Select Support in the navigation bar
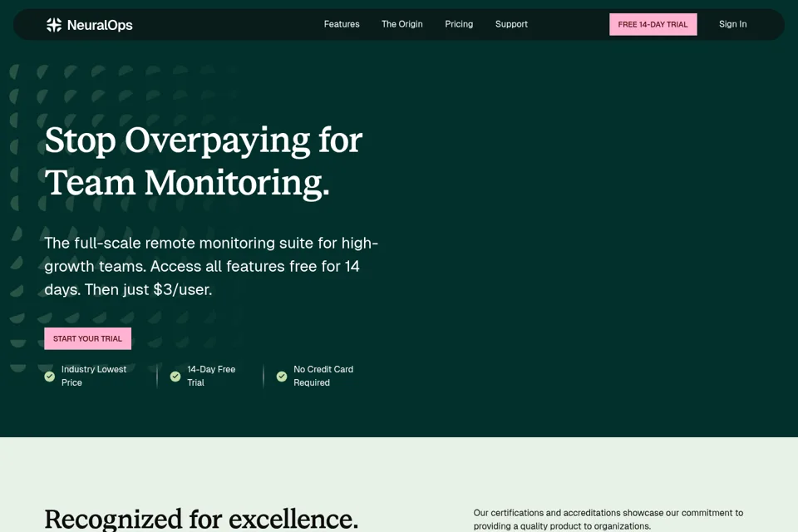The width and height of the screenshot is (798, 532). 511,24
